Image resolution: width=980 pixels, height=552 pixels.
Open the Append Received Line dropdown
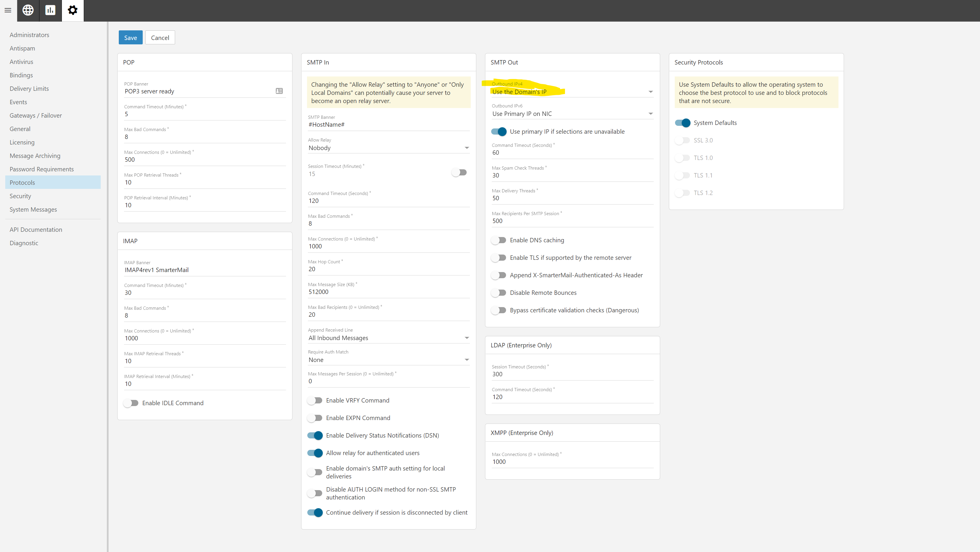coord(388,338)
